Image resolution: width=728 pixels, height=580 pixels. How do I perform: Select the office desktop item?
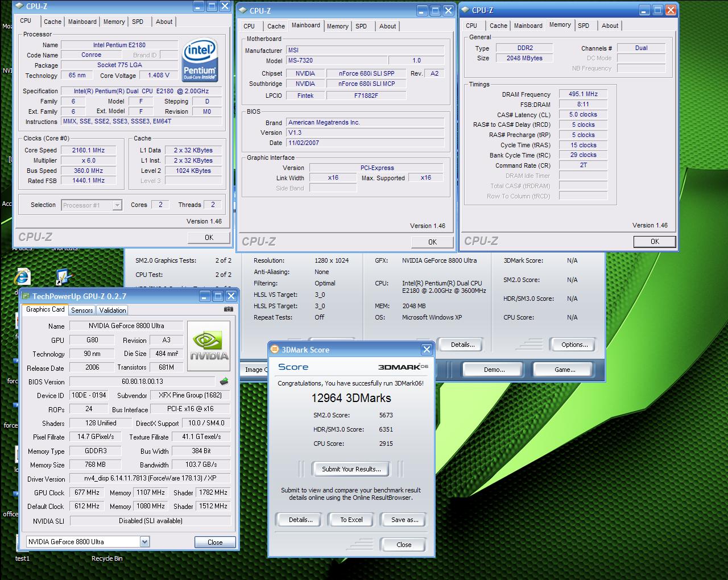10,514
